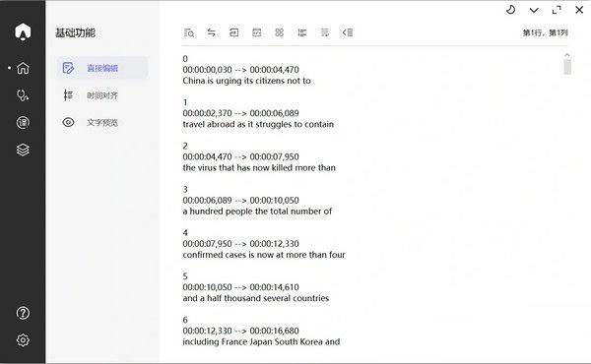Click the code window toolbar icon
Screen dimensions: 591x364
(257, 32)
